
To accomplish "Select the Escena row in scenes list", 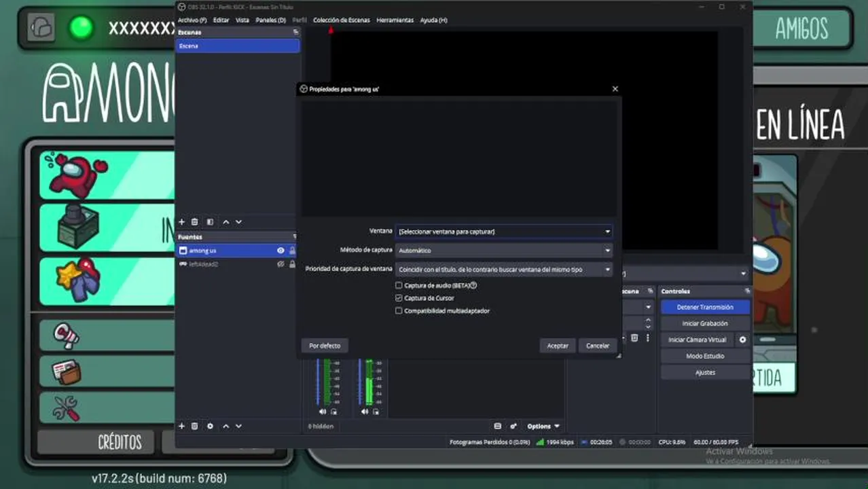I will pyautogui.click(x=238, y=46).
